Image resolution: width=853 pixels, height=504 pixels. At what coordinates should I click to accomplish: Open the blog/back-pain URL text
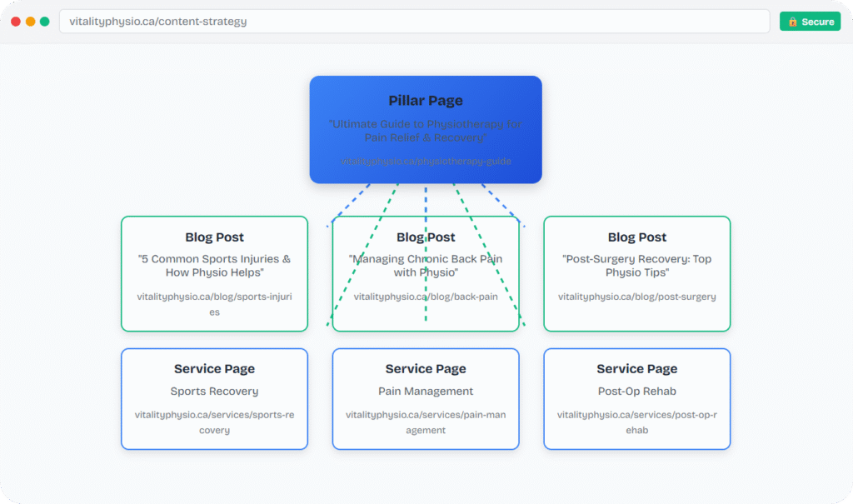[x=426, y=297]
